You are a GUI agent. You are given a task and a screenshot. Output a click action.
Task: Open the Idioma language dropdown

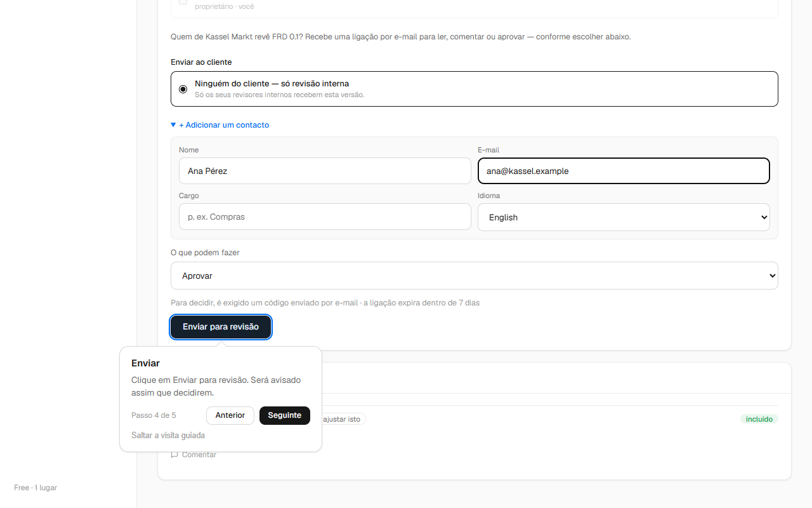pos(624,217)
